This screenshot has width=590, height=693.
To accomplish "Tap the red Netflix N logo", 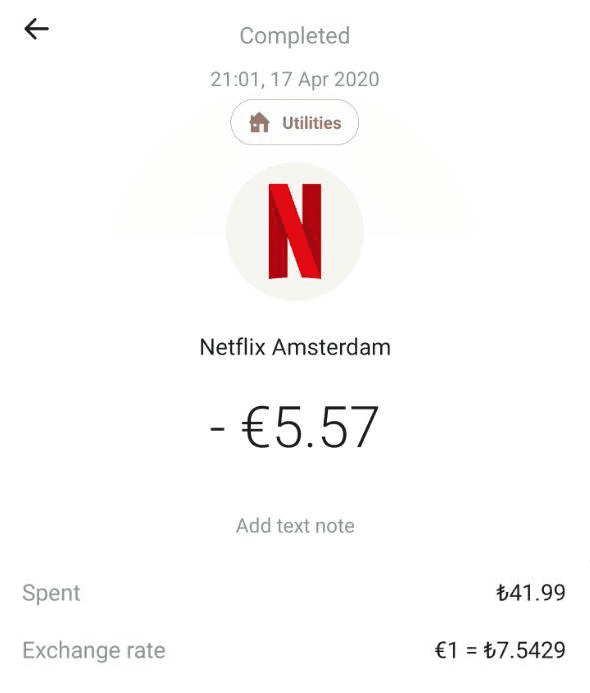I will 295,231.
